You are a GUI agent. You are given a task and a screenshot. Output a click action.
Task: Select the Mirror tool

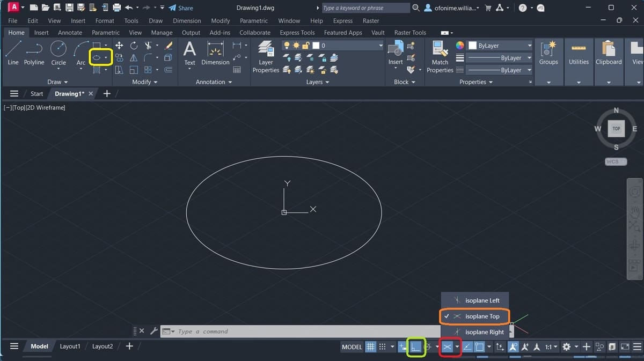pyautogui.click(x=134, y=57)
